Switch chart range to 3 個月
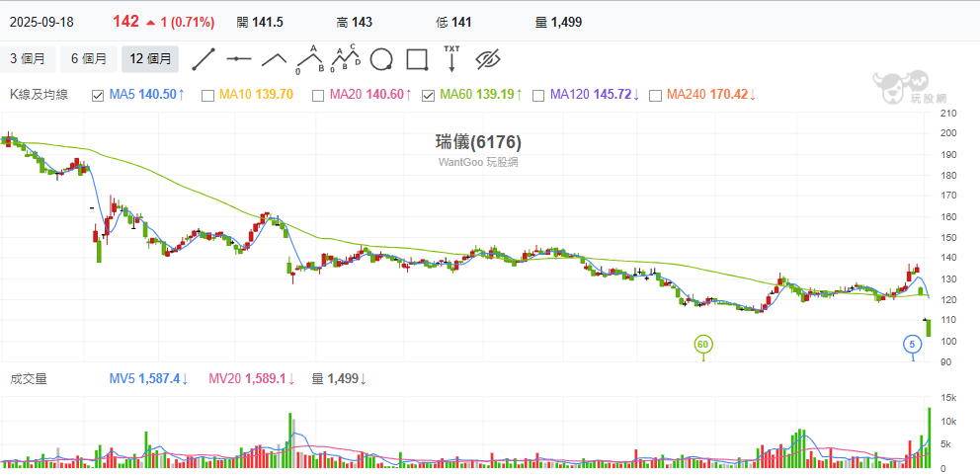The height and width of the screenshot is (475, 980). [28, 59]
